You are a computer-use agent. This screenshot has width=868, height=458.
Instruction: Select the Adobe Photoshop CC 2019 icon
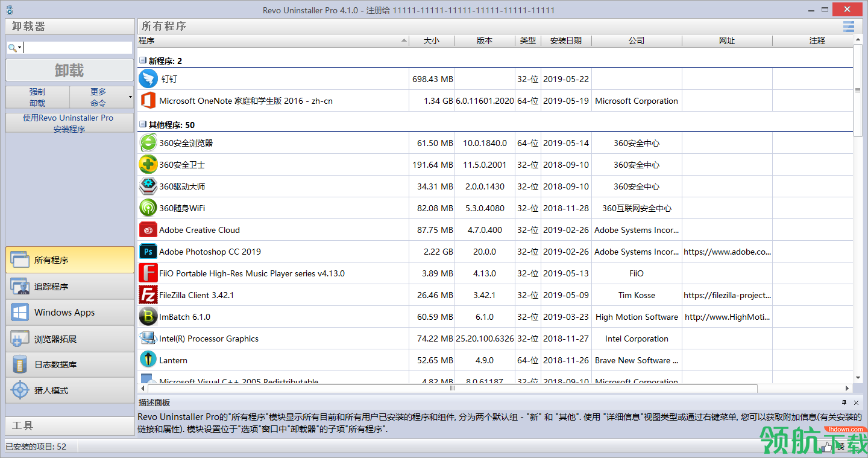(x=148, y=252)
